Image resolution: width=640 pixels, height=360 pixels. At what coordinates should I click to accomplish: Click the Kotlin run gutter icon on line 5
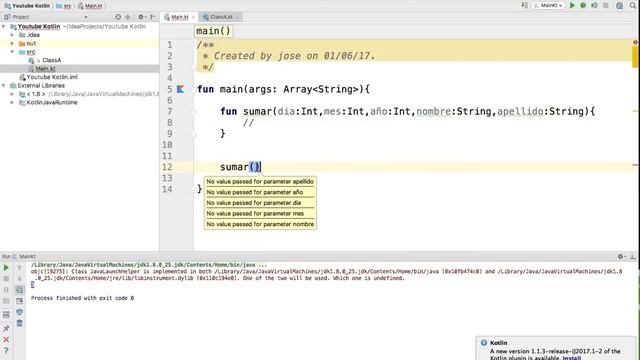coord(180,89)
